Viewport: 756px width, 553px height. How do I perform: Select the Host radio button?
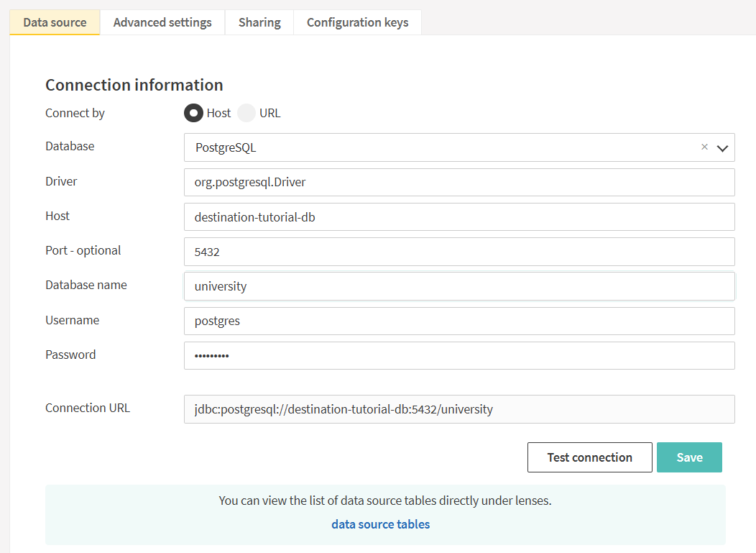[193, 113]
